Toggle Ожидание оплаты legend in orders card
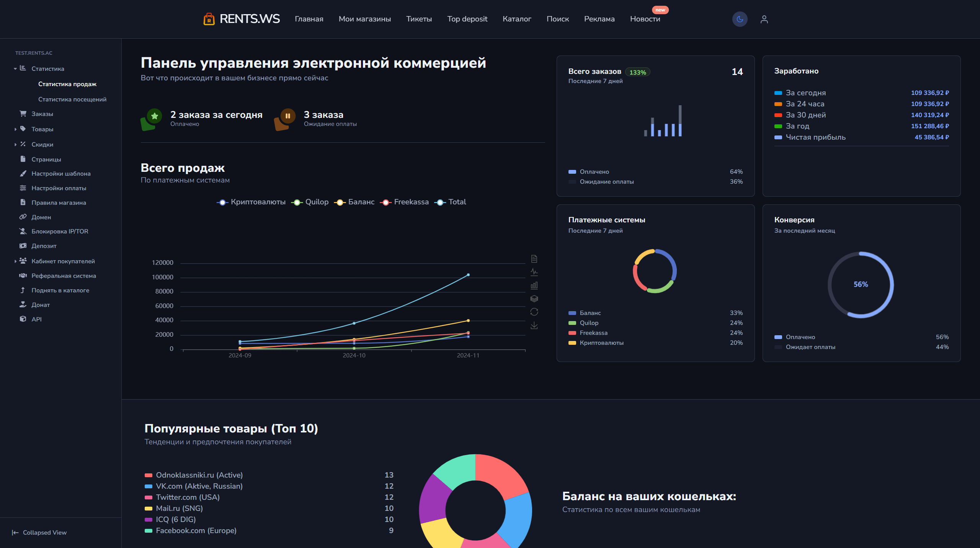 click(601, 182)
